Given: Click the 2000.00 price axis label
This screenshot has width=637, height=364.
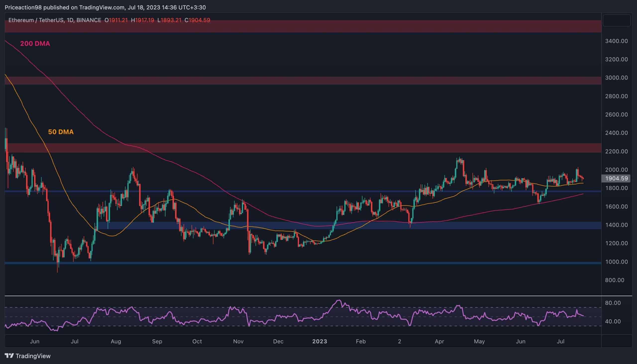Looking at the screenshot, I should [x=617, y=170].
